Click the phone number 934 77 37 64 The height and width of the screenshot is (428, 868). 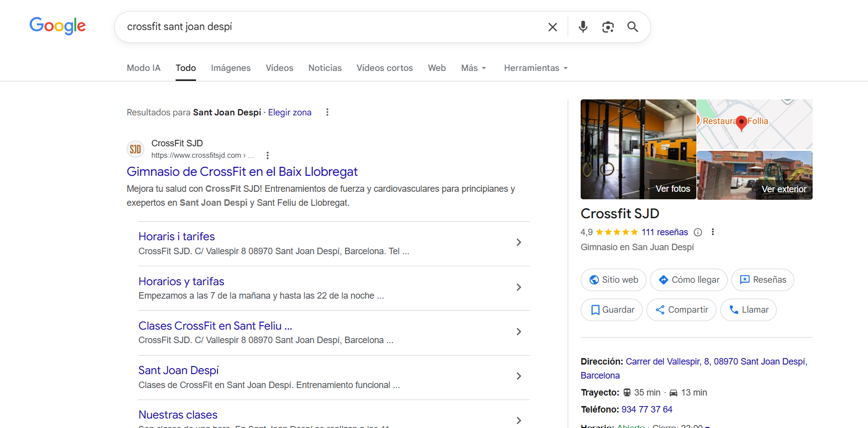647,410
